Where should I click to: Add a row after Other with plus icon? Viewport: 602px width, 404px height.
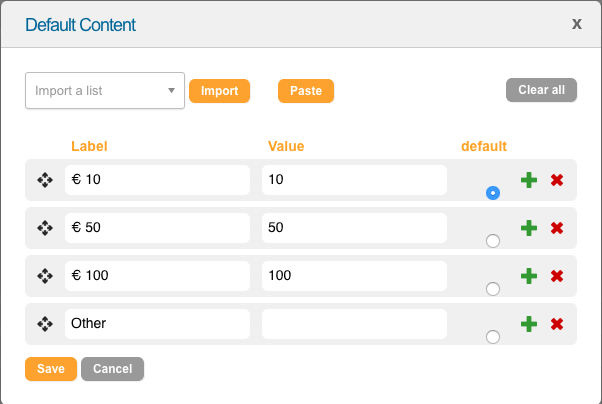pos(529,324)
